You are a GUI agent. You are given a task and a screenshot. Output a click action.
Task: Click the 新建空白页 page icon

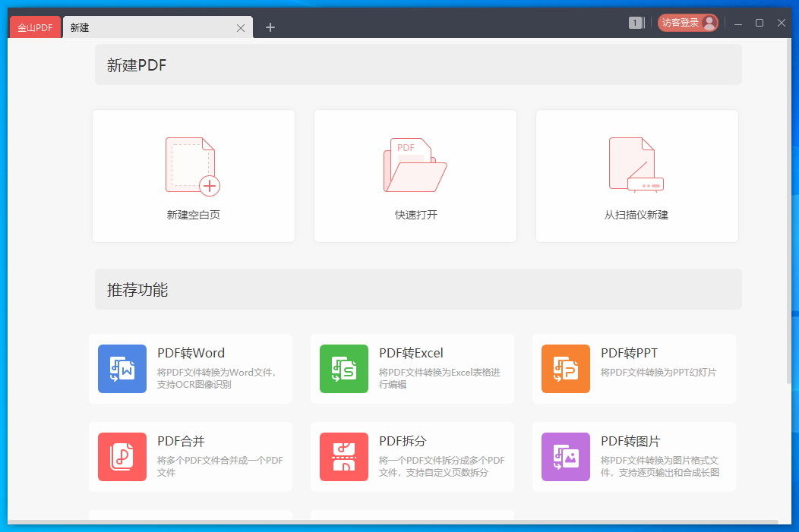tap(193, 166)
